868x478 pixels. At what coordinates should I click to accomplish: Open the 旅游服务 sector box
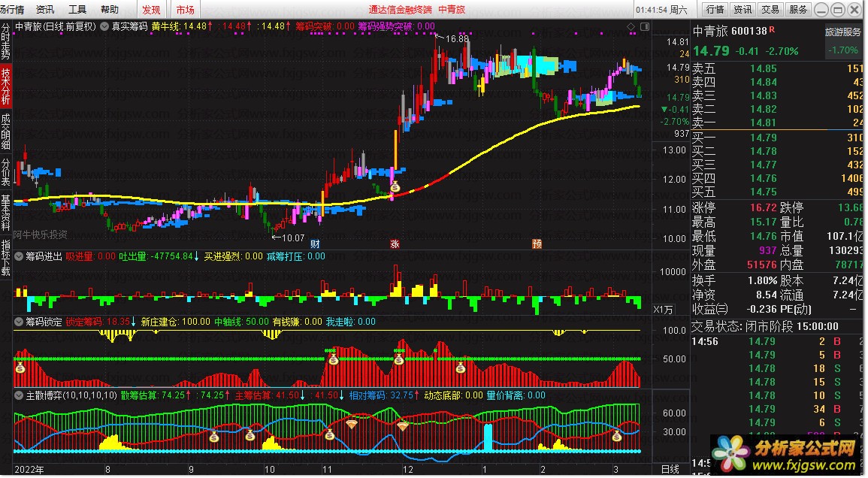coord(844,41)
